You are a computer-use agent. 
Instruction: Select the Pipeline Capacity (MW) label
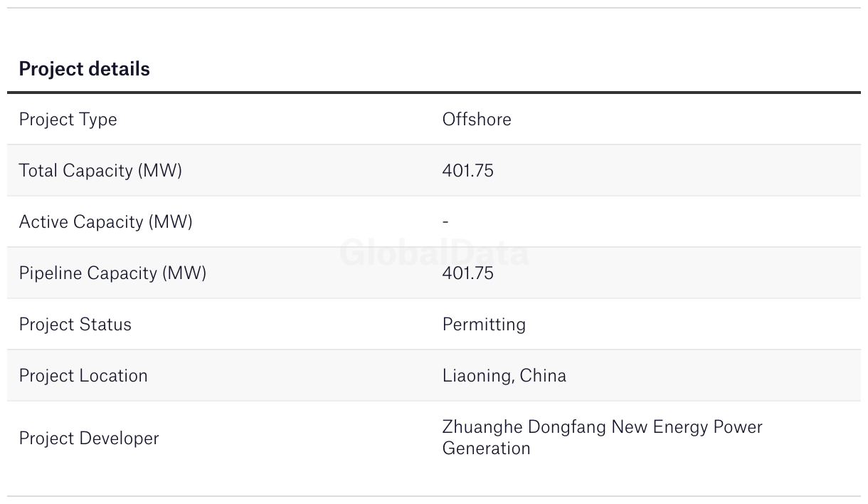click(112, 273)
